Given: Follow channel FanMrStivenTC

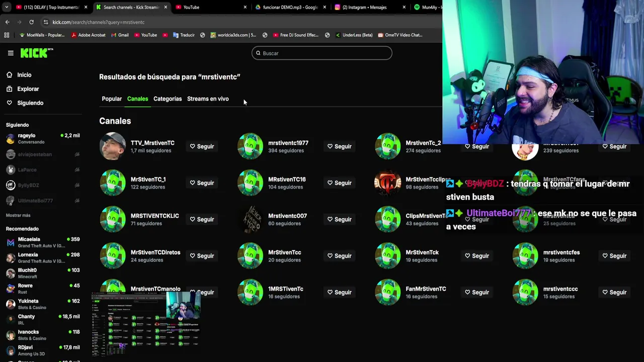Looking at the screenshot, I should [477, 292].
